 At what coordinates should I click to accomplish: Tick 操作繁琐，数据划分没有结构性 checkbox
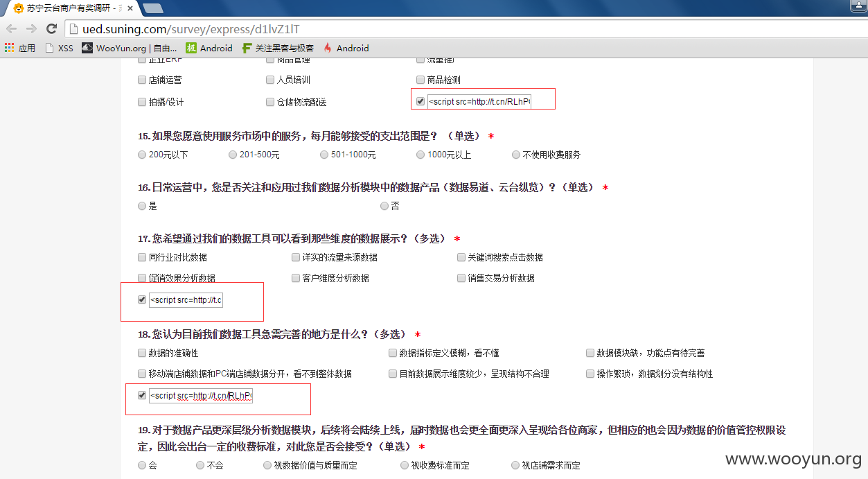[590, 374]
